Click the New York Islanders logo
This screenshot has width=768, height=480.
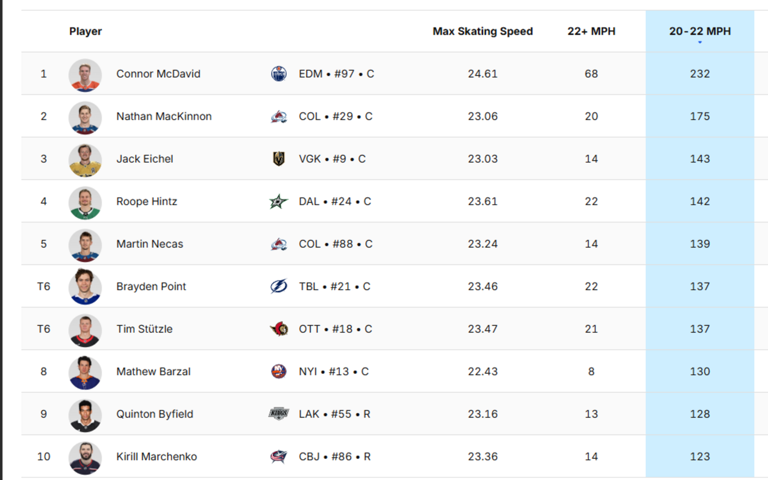[x=279, y=372]
